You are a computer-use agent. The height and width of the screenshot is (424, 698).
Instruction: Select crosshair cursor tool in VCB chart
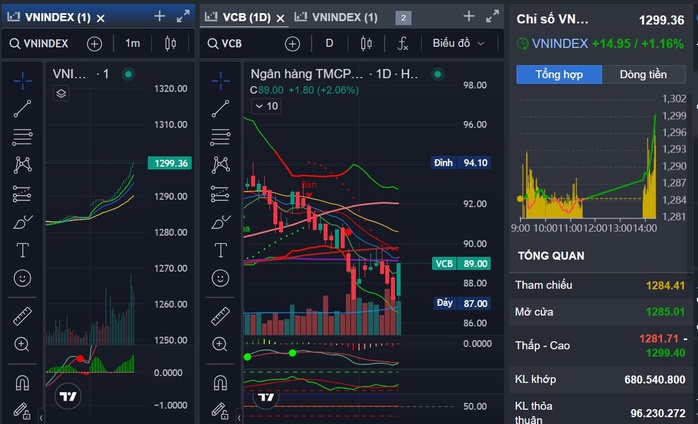pos(220,81)
